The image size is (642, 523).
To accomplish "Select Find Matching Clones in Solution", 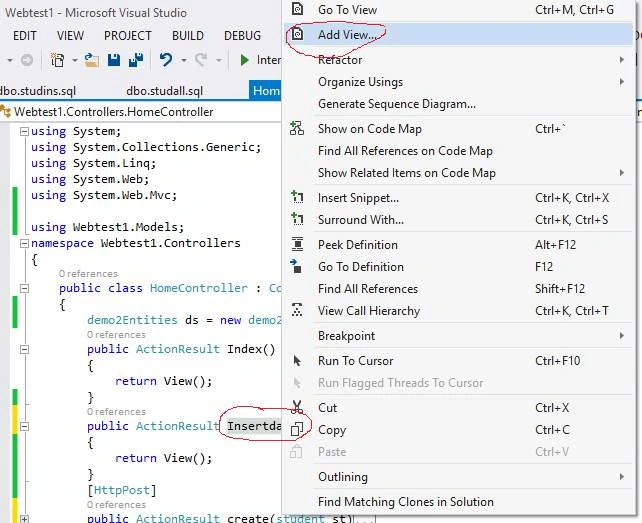I will click(459, 502).
